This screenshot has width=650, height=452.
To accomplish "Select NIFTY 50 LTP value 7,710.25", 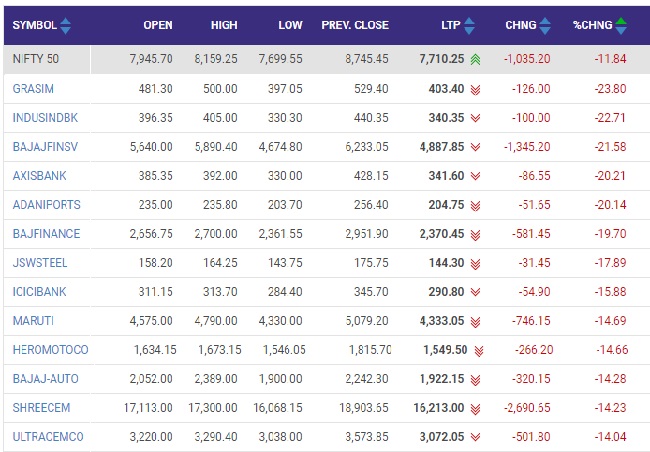I will coord(442,59).
